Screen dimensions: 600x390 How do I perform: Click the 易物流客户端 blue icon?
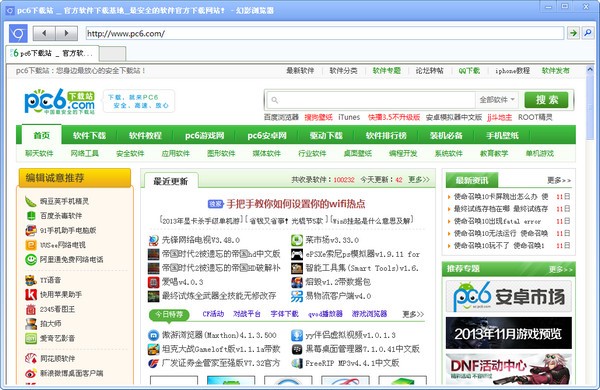(x=297, y=296)
